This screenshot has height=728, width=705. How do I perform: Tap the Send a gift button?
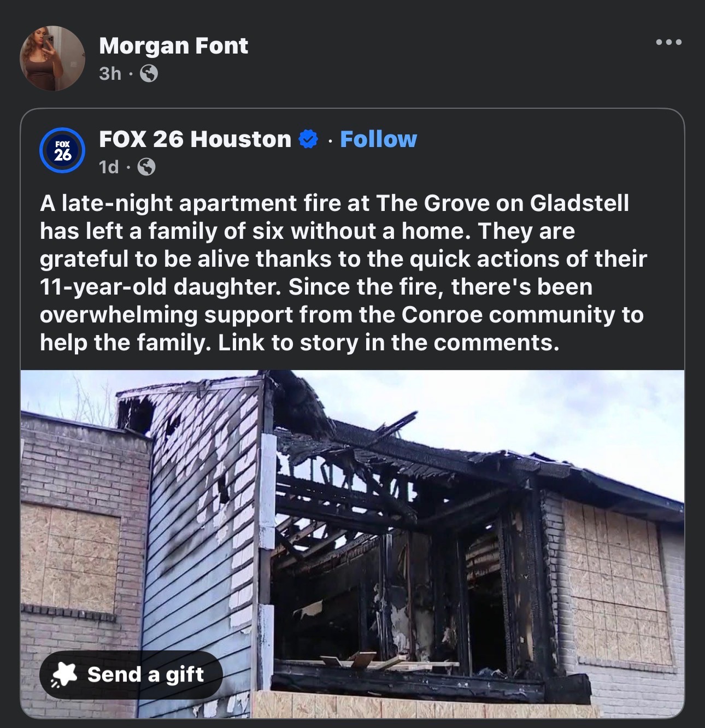tap(131, 674)
